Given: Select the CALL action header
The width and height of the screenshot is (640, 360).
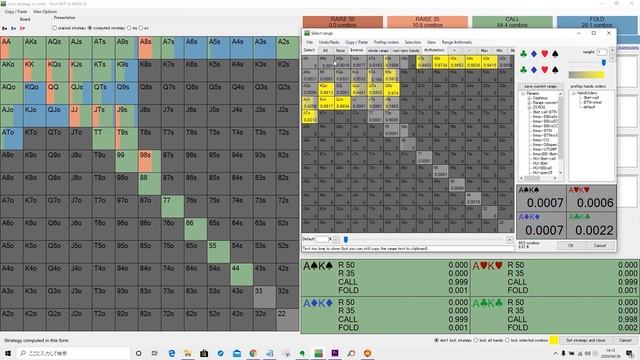Looking at the screenshot, I should (x=512, y=22).
